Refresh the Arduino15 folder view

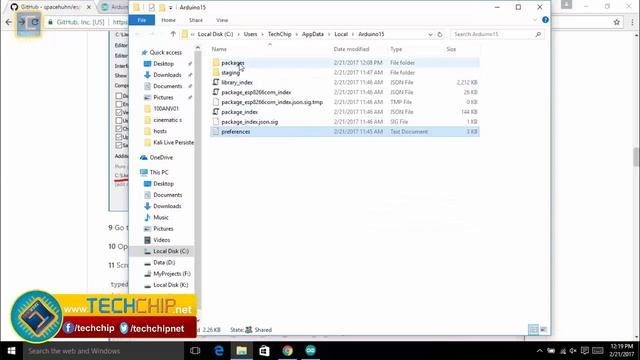tap(440, 35)
